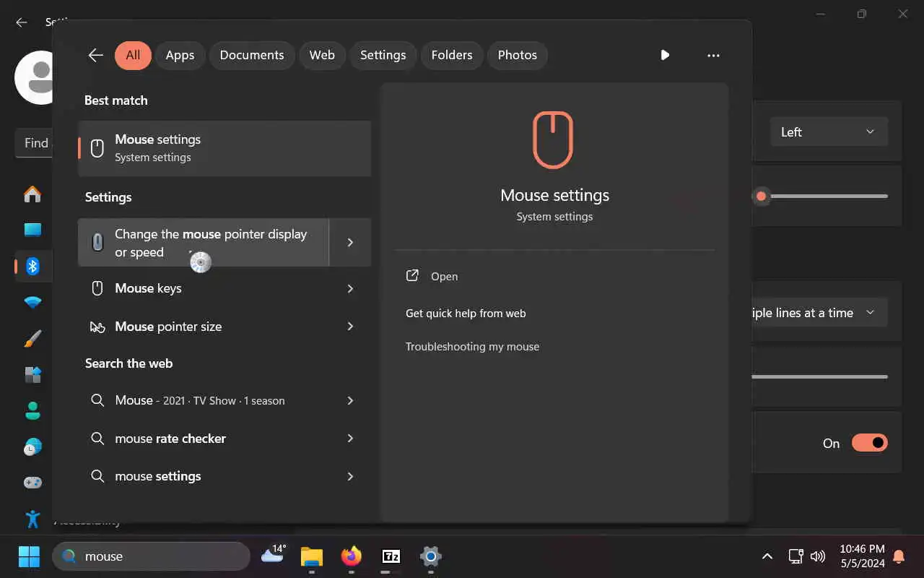Open Home in the Settings sidebar
This screenshot has height=578, width=924.
tap(32, 194)
